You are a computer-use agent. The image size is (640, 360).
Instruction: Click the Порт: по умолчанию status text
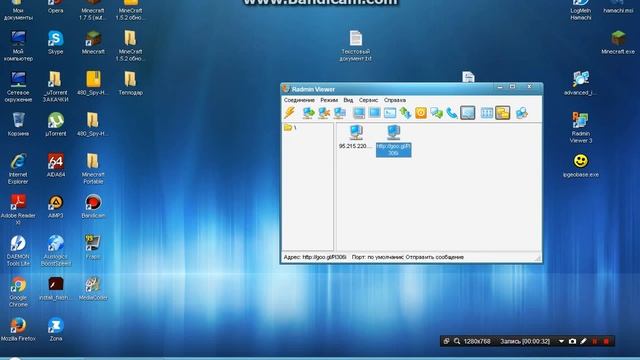tap(378, 257)
